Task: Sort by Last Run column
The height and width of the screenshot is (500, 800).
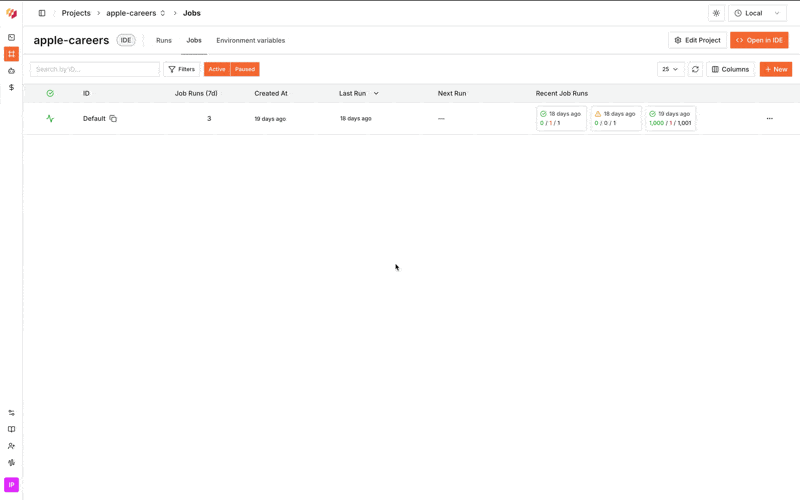Action: 359,93
